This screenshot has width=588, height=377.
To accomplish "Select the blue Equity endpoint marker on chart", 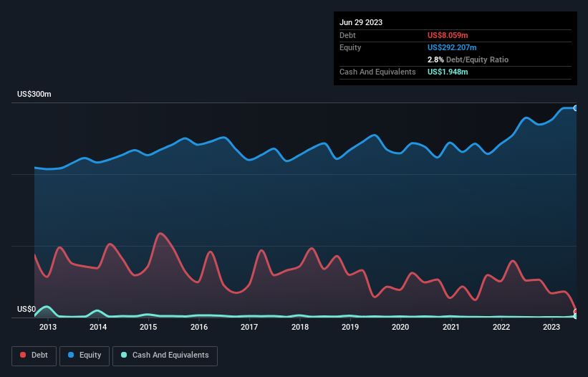I will tap(576, 108).
